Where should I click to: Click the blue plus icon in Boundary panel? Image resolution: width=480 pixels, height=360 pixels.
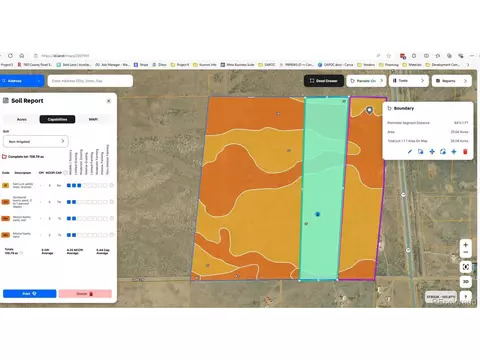click(x=454, y=152)
